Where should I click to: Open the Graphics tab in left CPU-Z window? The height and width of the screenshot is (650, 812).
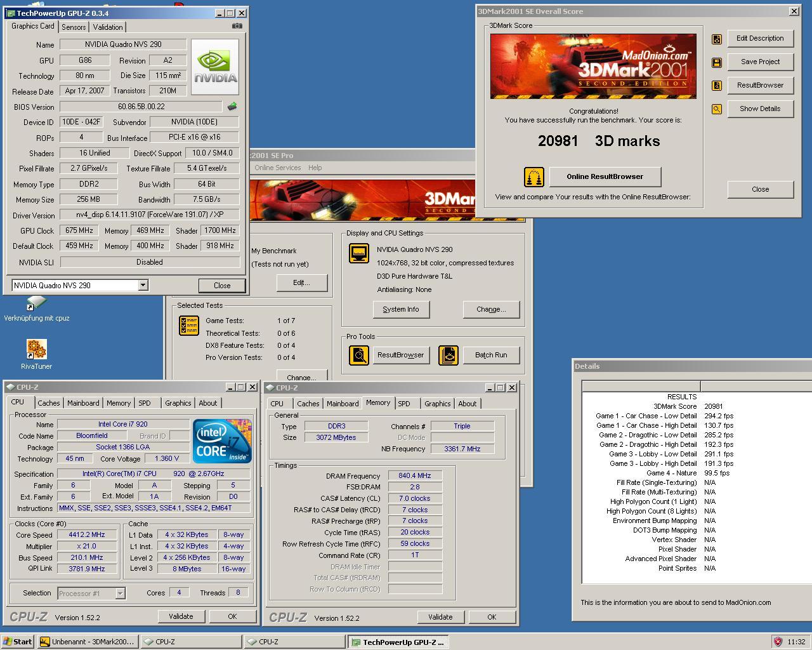tap(178, 403)
